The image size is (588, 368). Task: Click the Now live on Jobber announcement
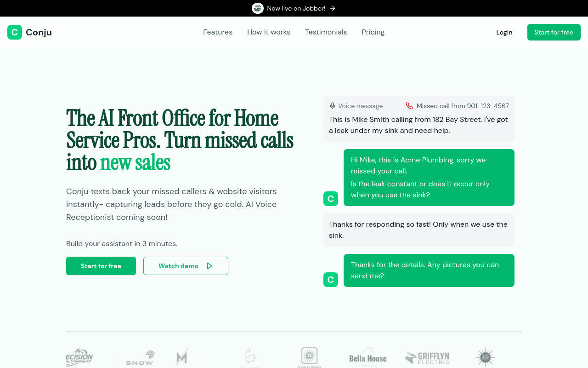click(x=296, y=8)
